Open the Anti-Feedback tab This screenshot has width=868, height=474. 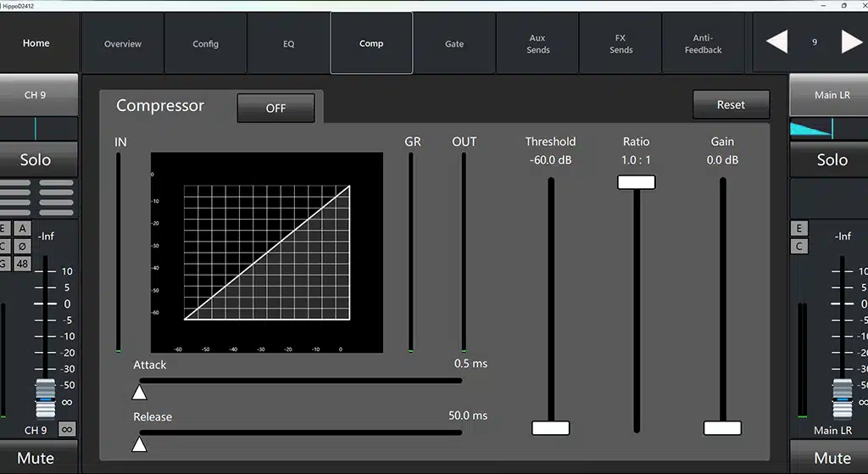(703, 43)
